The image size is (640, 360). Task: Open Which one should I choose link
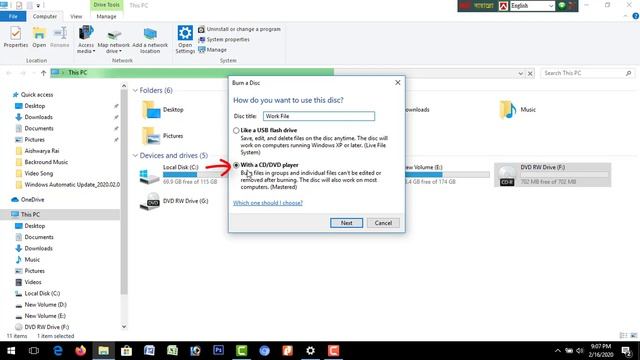(268, 203)
